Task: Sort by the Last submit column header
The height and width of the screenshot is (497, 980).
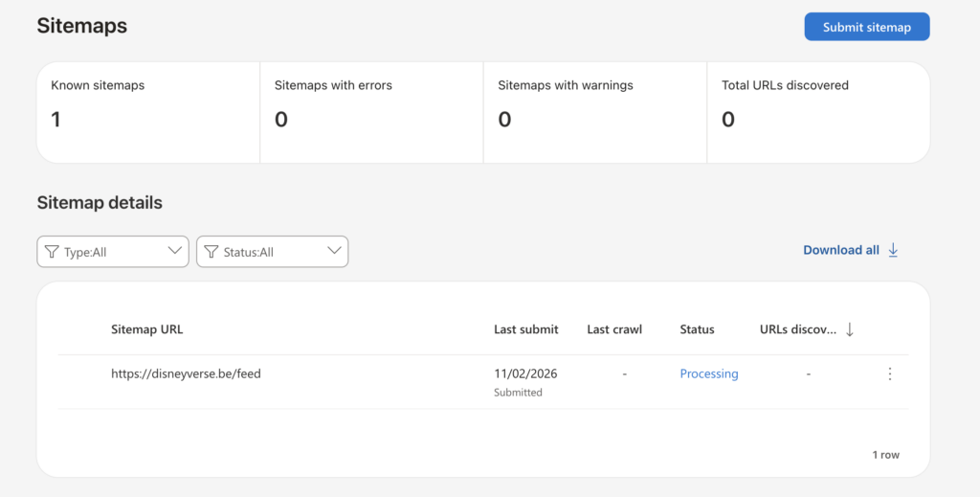Action: pos(525,329)
